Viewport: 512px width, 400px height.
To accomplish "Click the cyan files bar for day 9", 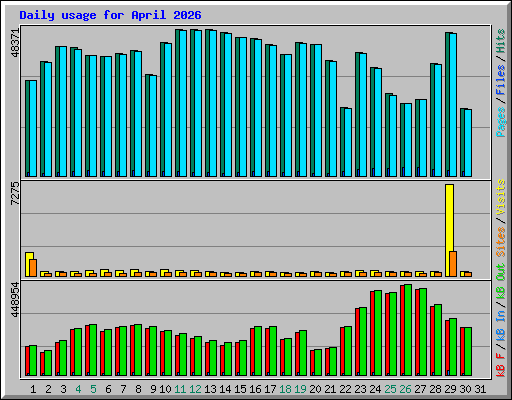I will [153, 126].
